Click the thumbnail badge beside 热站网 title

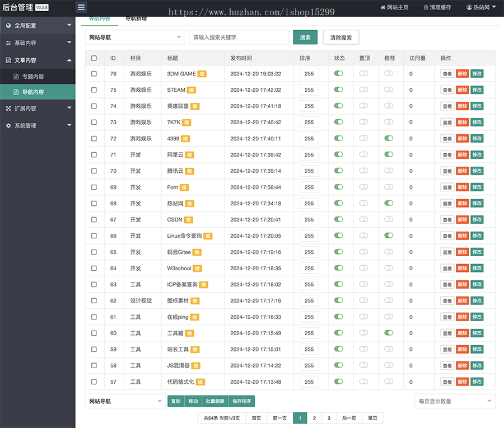point(190,204)
